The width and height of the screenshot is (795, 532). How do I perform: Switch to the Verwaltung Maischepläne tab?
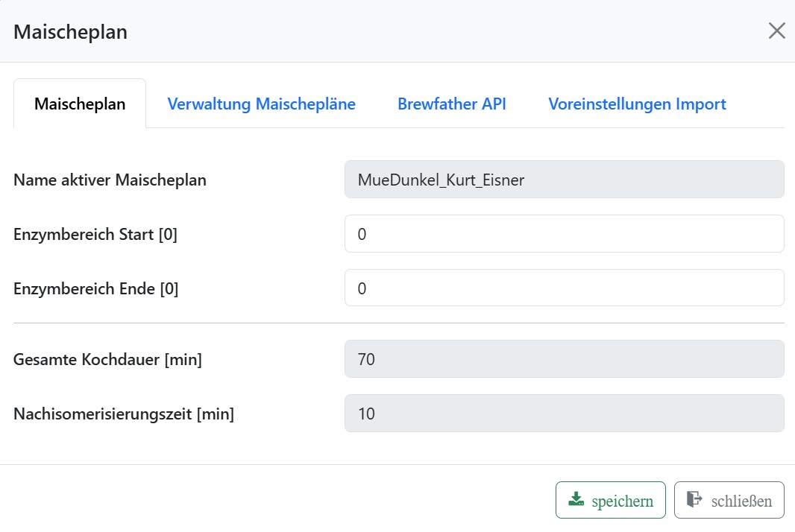tap(261, 104)
